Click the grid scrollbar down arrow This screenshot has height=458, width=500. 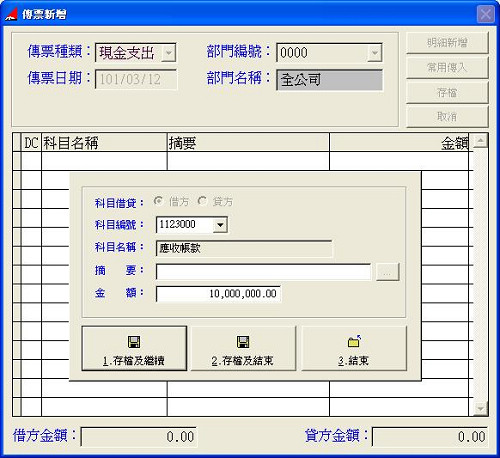click(480, 409)
